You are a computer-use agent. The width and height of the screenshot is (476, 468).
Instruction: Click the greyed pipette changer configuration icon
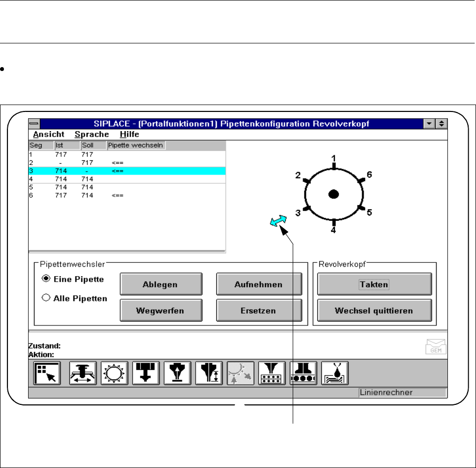[x=240, y=373]
